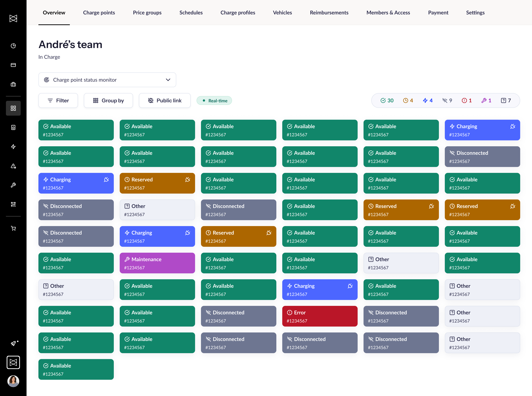Click the Public link button
Viewport: 532px width, 396px height.
165,100
